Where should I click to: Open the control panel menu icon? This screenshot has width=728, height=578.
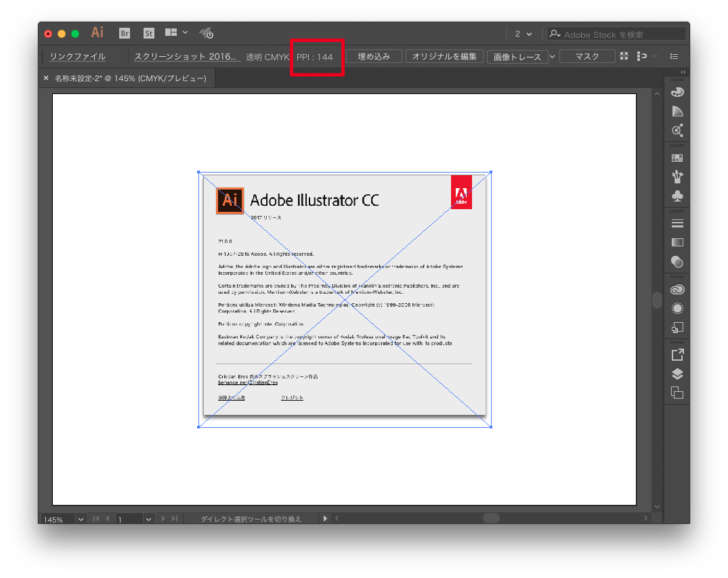674,57
